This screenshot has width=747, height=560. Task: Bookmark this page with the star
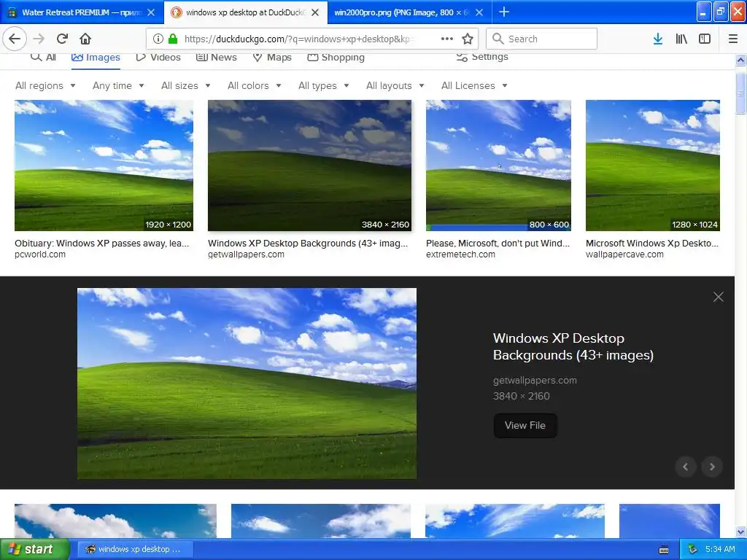pyautogui.click(x=468, y=39)
